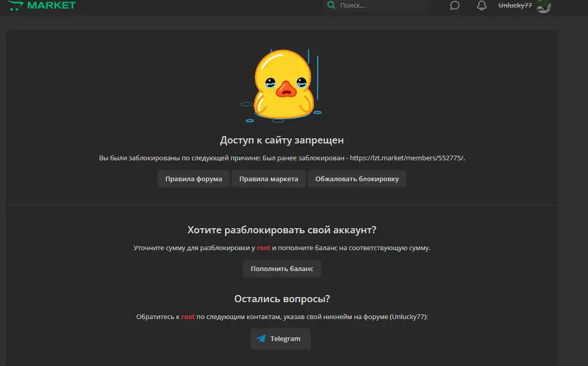This screenshot has width=588, height=366.
Task: Click the green search magnifier icon
Action: click(x=331, y=5)
